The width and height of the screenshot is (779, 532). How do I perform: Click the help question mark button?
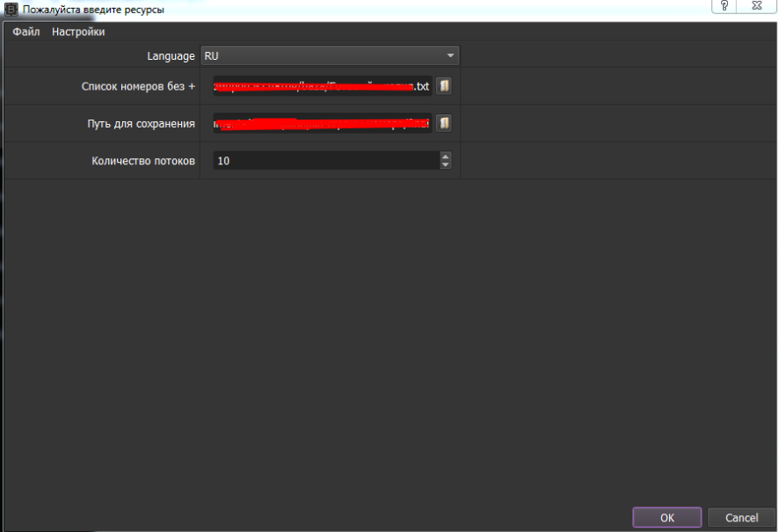pos(723,6)
